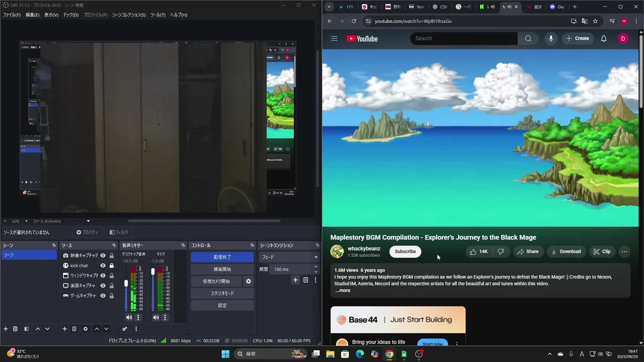Viewport: 644px width, 362px height.
Task: Open audio mixer panel kebab menu at bottom
Action: click(136, 329)
